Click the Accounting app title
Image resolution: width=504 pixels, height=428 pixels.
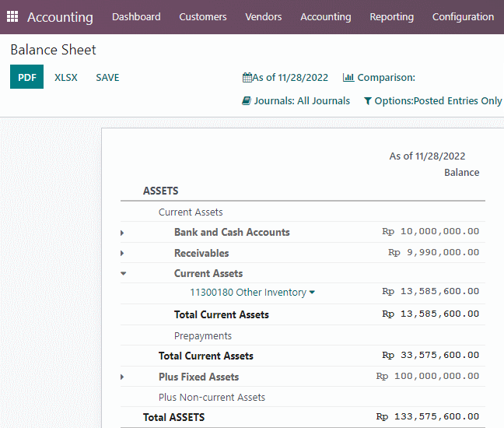point(60,17)
